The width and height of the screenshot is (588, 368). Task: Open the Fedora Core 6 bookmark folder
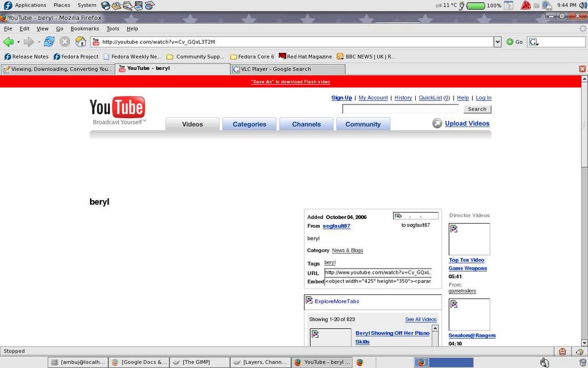[x=252, y=57]
